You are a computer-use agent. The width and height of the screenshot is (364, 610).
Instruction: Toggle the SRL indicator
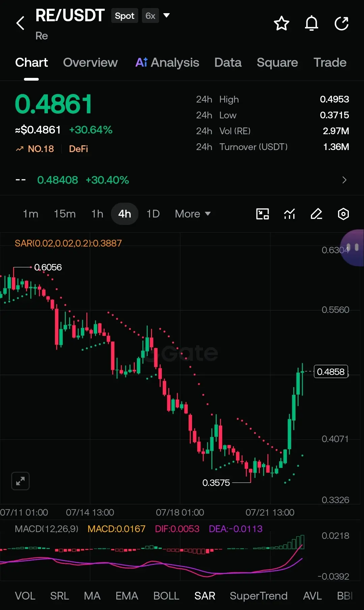tap(60, 596)
